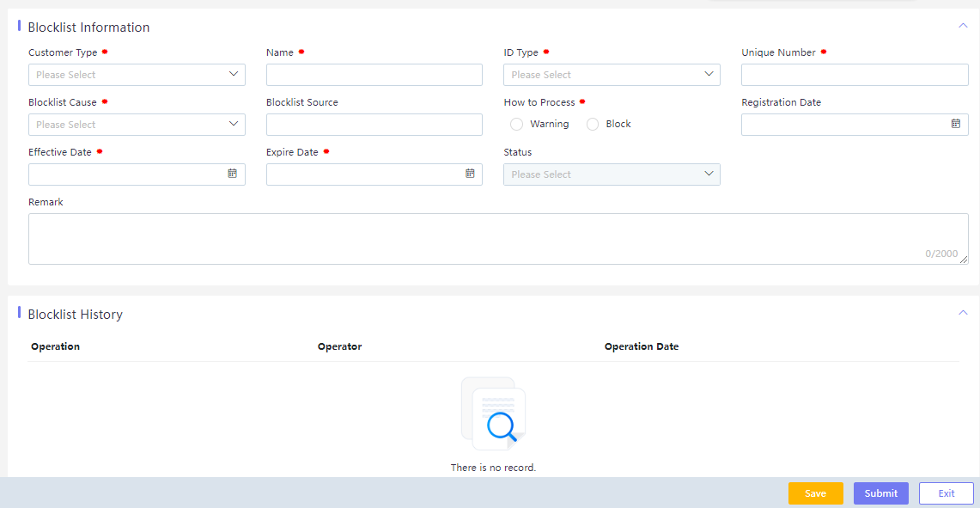The height and width of the screenshot is (508, 980).
Task: Click the Effective Date input field
Action: (x=137, y=174)
